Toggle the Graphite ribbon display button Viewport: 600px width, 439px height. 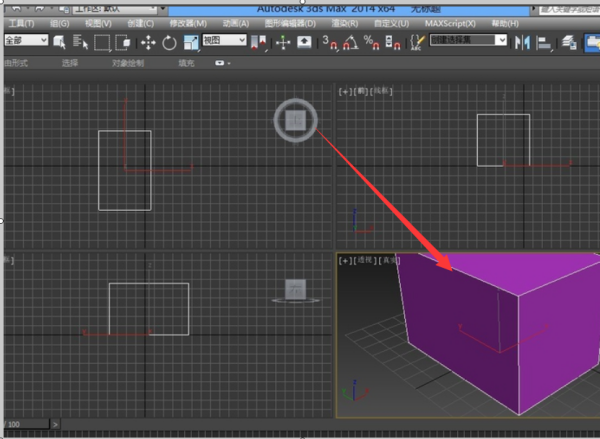(x=592, y=42)
